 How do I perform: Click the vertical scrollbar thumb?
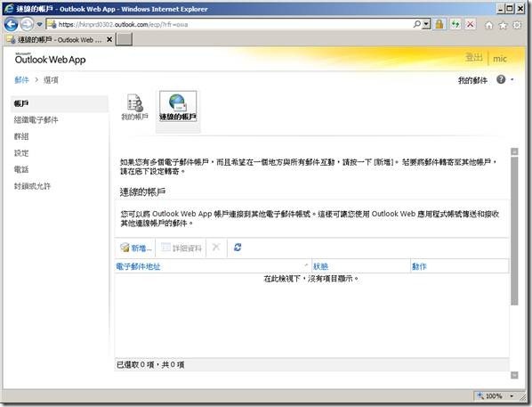tap(515, 231)
